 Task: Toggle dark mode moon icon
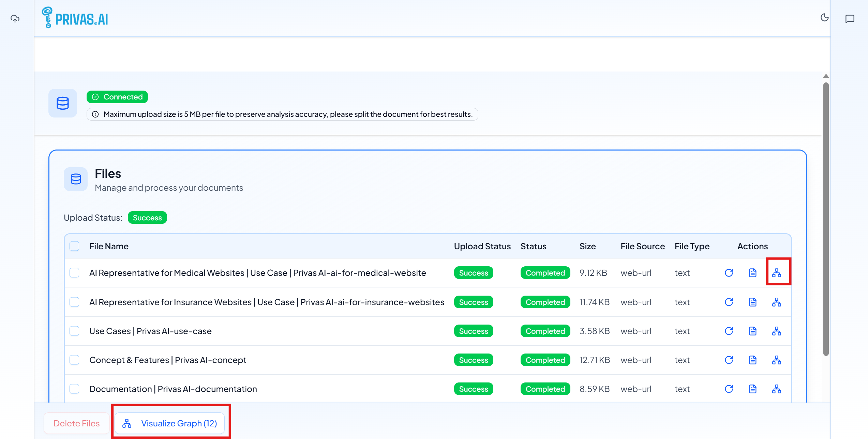coord(824,17)
